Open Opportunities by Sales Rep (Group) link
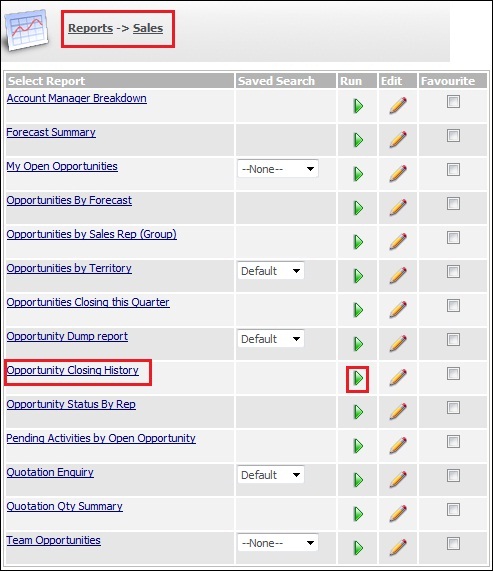Image resolution: width=493 pixels, height=572 pixels. coord(92,234)
